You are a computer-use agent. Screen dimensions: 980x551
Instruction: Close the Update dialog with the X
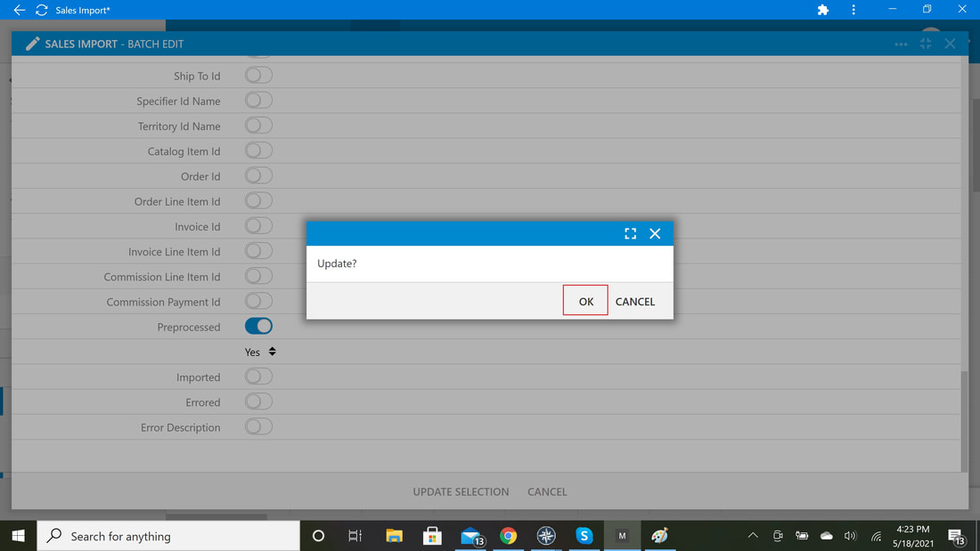point(655,233)
